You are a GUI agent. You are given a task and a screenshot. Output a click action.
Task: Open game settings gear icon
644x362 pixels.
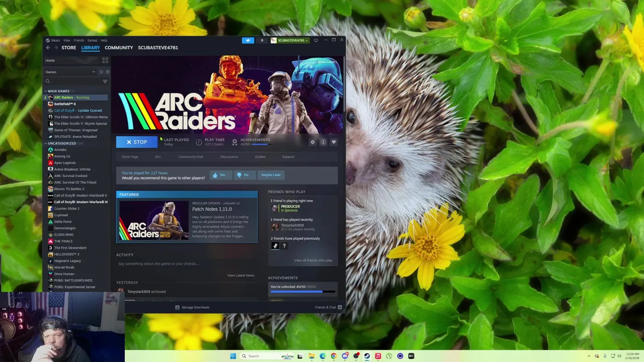(x=312, y=142)
